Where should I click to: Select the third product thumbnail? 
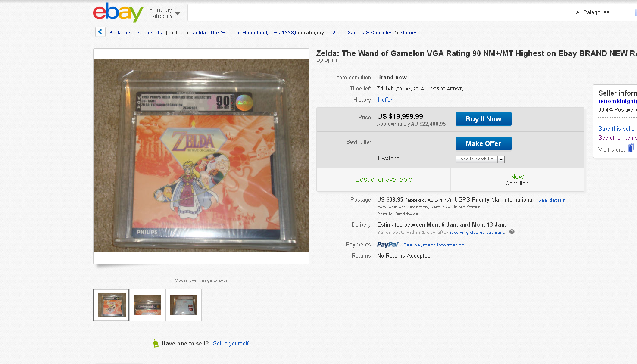click(x=184, y=305)
